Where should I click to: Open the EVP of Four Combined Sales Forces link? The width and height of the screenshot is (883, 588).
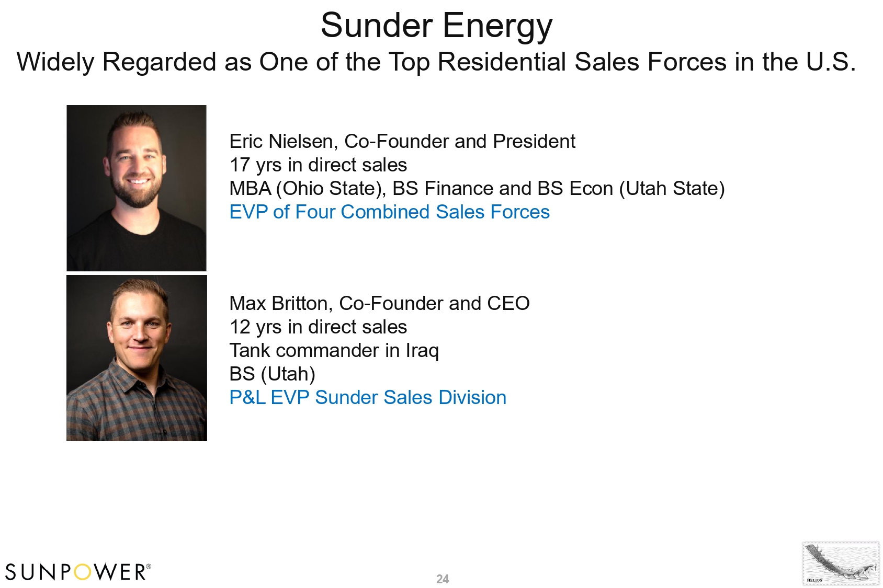coord(389,212)
